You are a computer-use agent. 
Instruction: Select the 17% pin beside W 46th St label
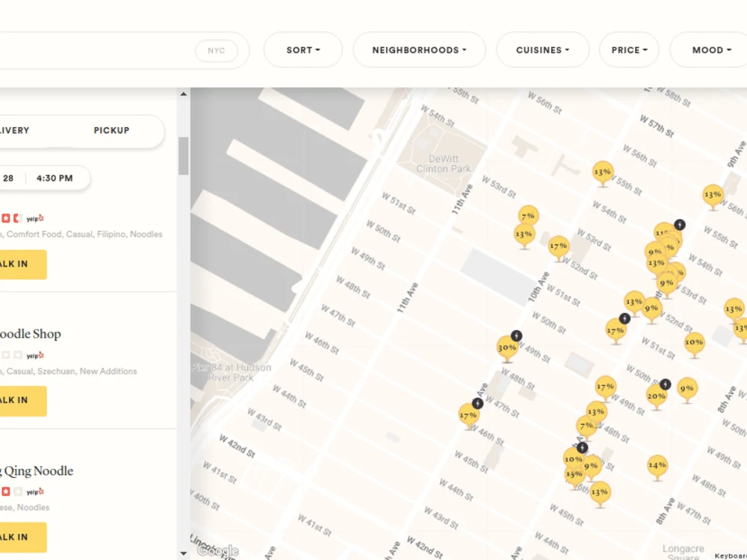tap(468, 417)
